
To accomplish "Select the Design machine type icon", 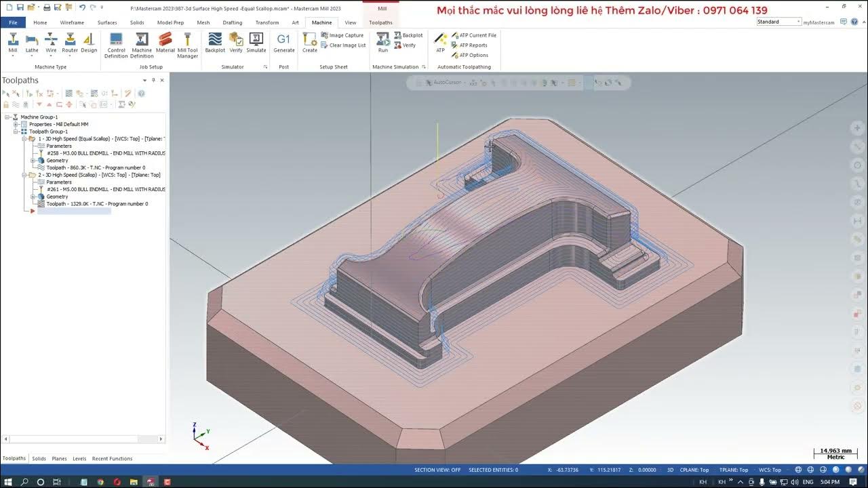I will coord(89,43).
